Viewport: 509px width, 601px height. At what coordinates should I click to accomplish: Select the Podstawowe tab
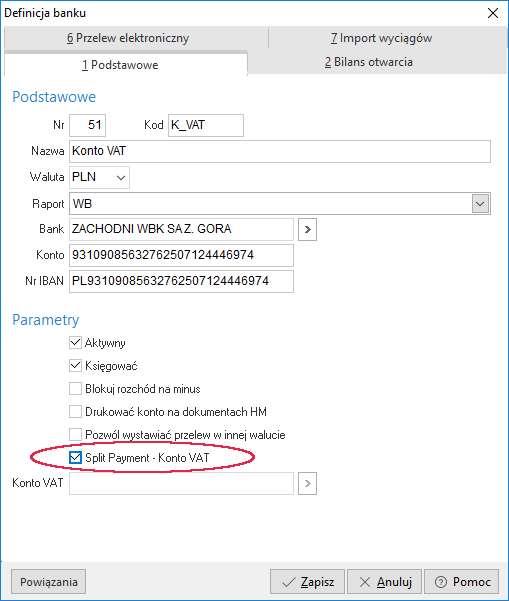pos(126,64)
